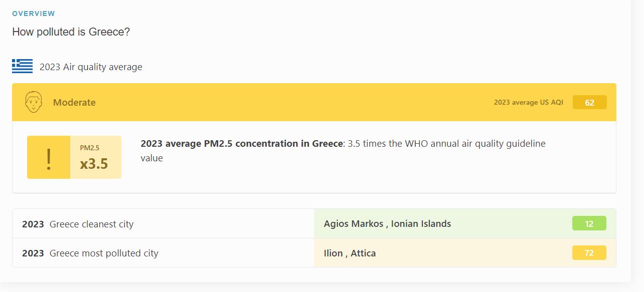
Task: Click the yellow exclamation warning icon
Action: click(x=49, y=157)
